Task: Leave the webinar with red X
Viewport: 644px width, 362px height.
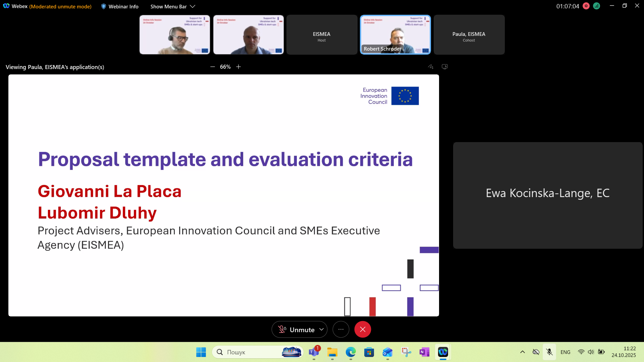Action: 363,329
